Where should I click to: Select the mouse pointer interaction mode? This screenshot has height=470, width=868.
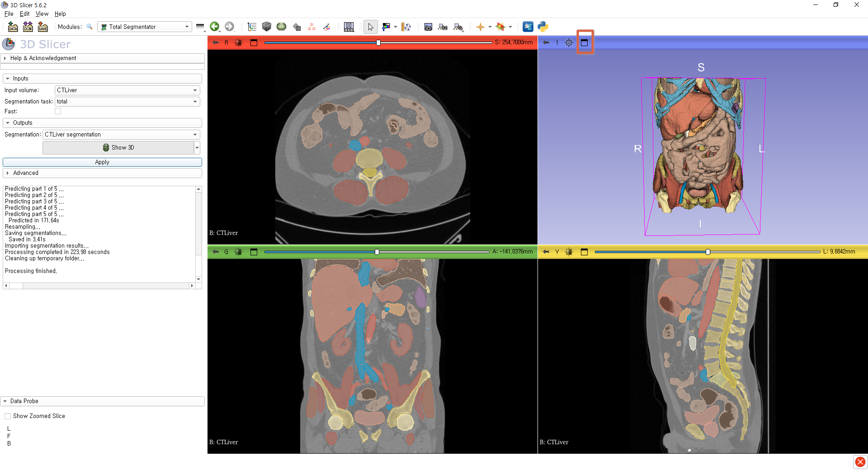pos(371,27)
